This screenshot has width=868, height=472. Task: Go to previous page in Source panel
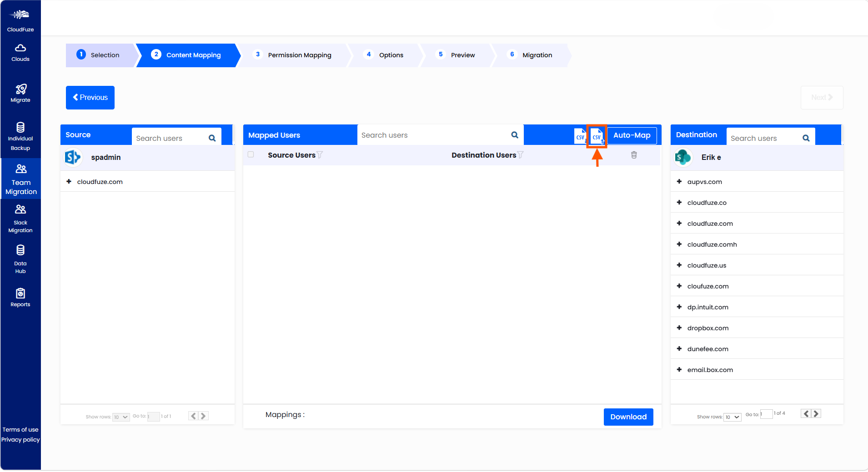click(193, 416)
